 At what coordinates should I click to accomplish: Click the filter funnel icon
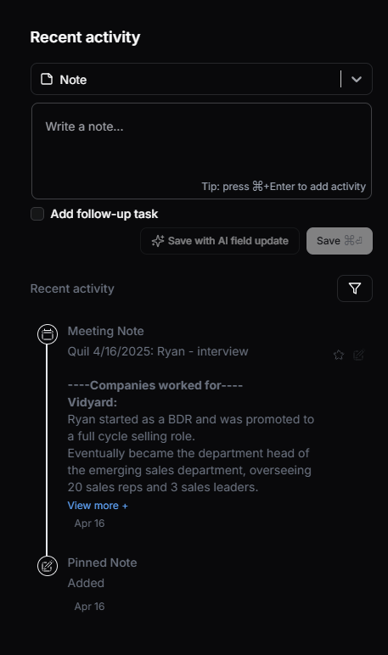(x=355, y=288)
